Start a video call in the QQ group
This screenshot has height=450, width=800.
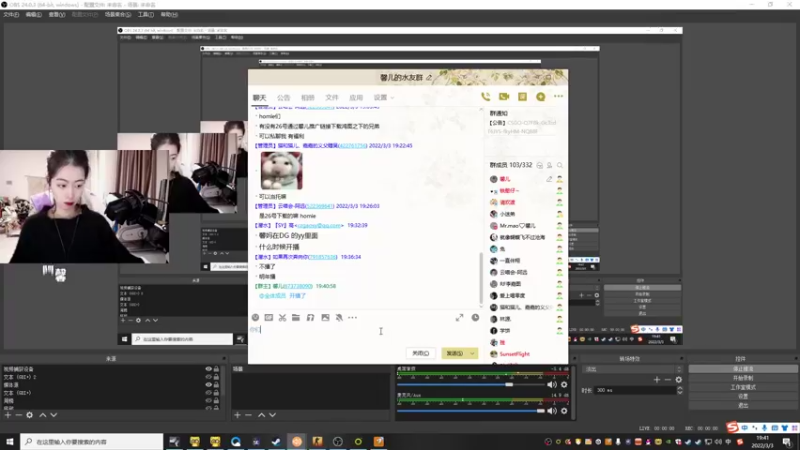pyautogui.click(x=504, y=96)
